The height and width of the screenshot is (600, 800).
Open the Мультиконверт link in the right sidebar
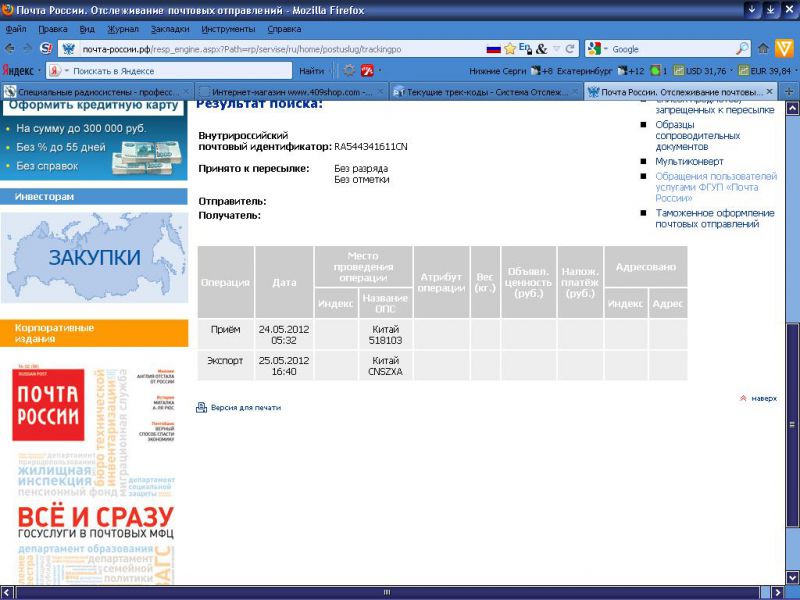coord(689,161)
